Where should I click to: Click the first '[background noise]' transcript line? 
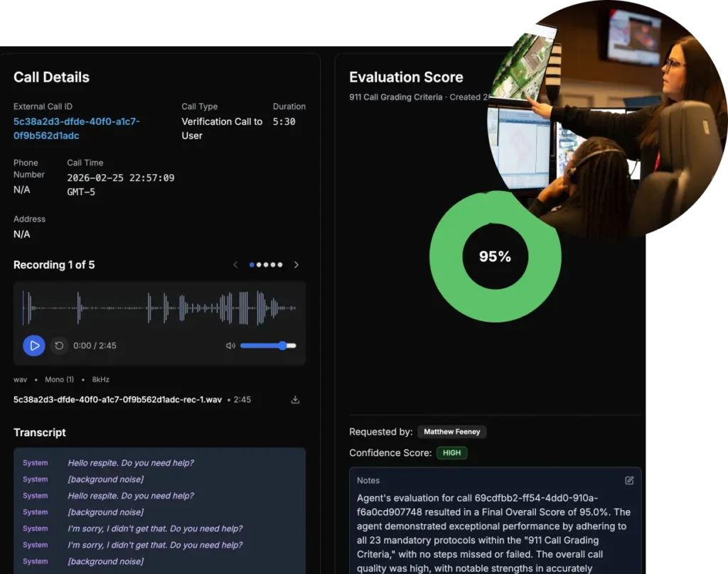pyautogui.click(x=106, y=480)
